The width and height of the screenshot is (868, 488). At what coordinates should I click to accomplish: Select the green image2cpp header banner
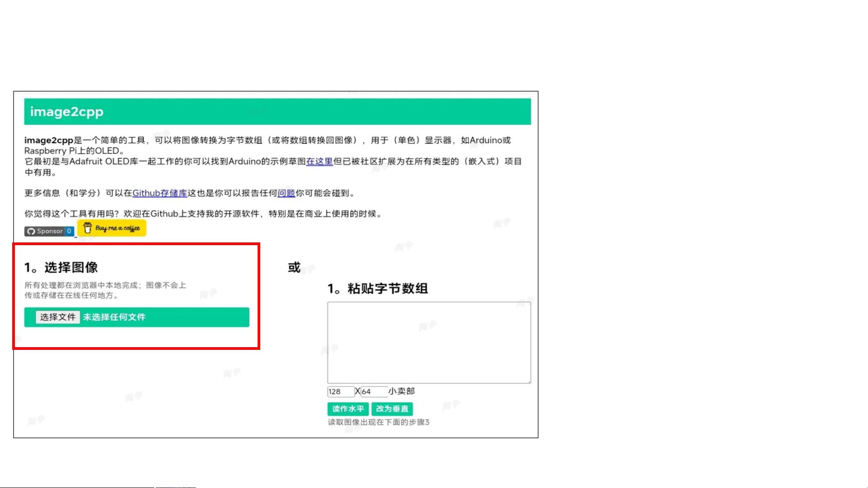pos(277,112)
